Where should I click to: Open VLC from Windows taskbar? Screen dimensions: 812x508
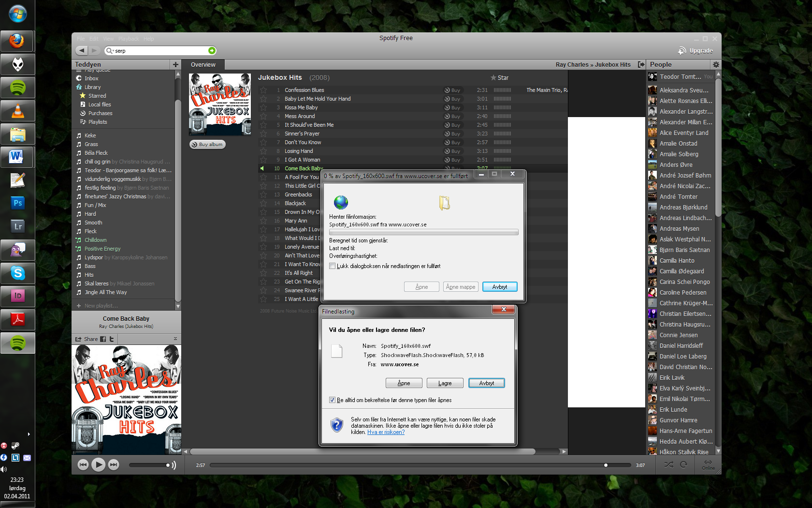click(x=17, y=111)
